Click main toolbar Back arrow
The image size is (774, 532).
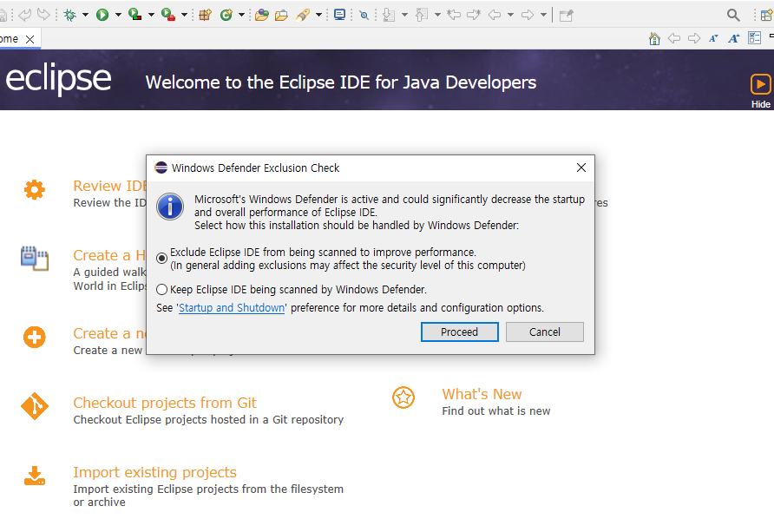tap(495, 15)
